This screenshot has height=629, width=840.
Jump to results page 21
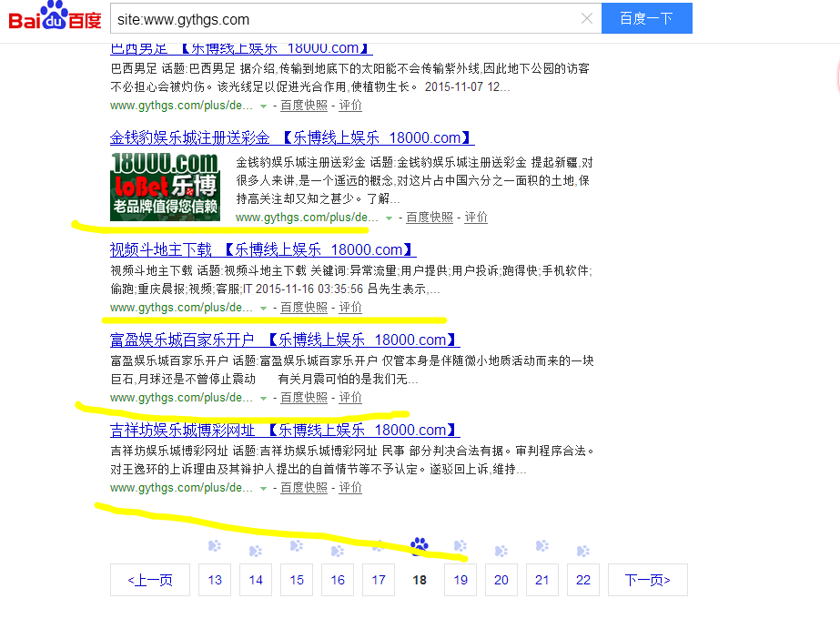[x=542, y=580]
